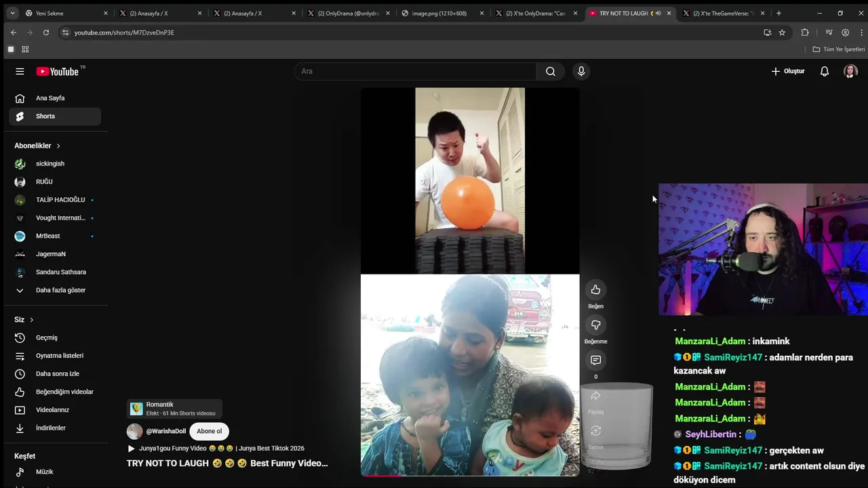Open the apps grid in the bookmarks bar
This screenshot has height=488, width=868.
[25, 49]
